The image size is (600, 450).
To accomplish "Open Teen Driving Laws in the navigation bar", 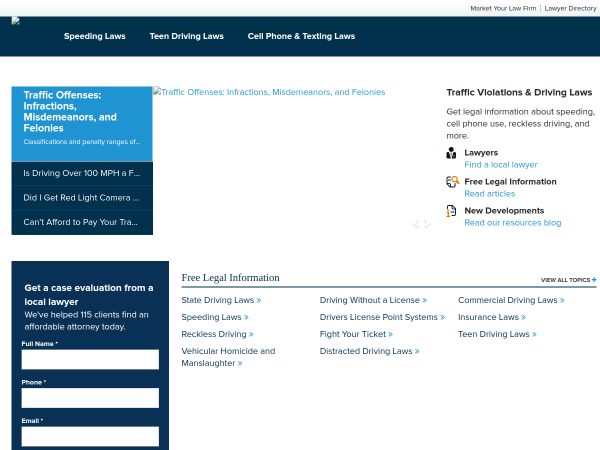I will (x=186, y=36).
